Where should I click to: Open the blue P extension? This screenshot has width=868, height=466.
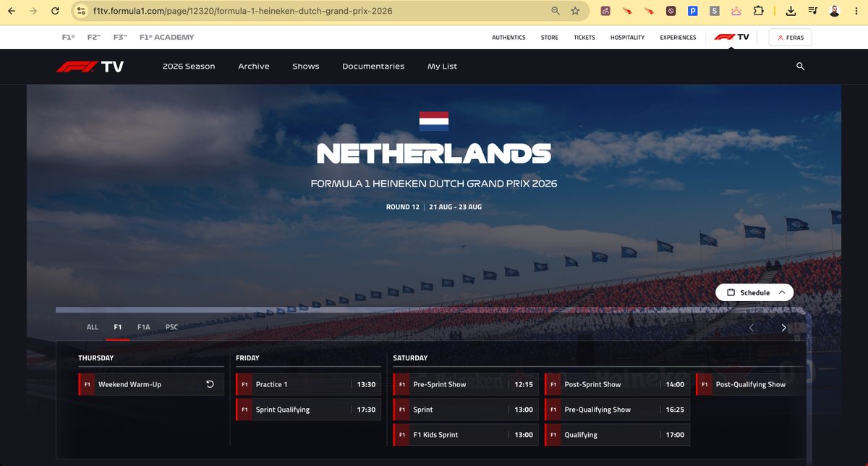692,11
